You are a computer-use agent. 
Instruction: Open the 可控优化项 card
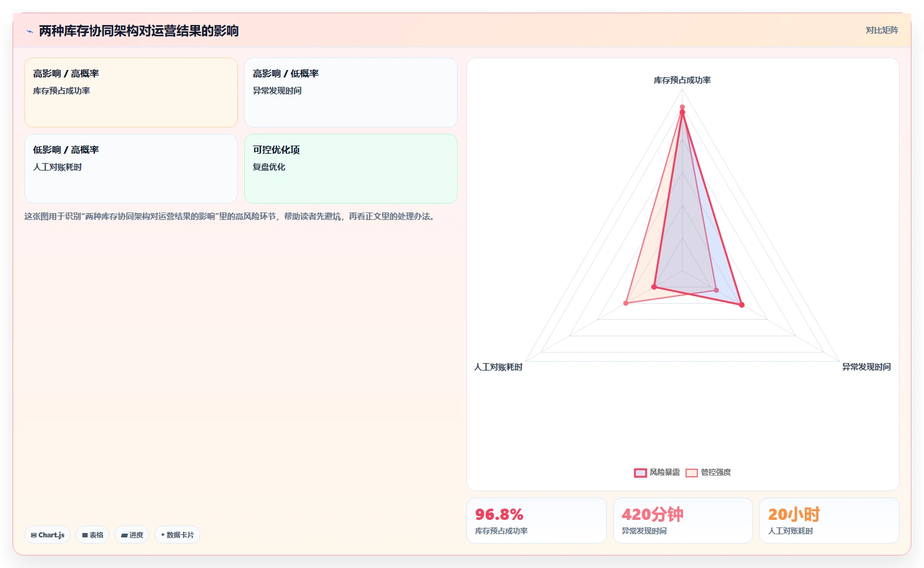point(351,169)
